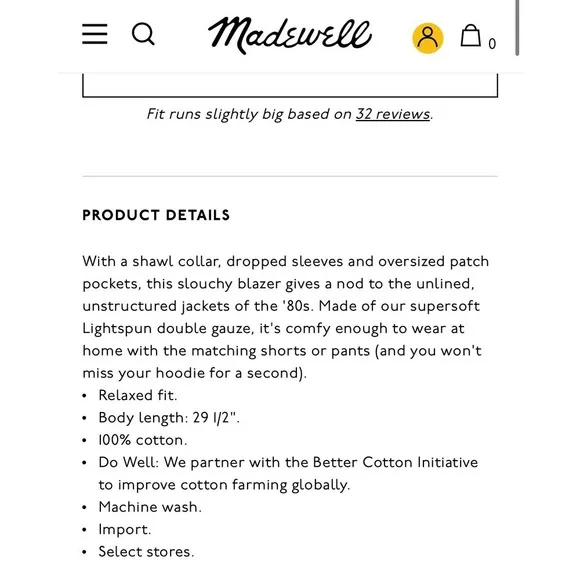Image resolution: width=580 pixels, height=580 pixels.
Task: Select the Machine wash bullet item
Action: [150, 507]
